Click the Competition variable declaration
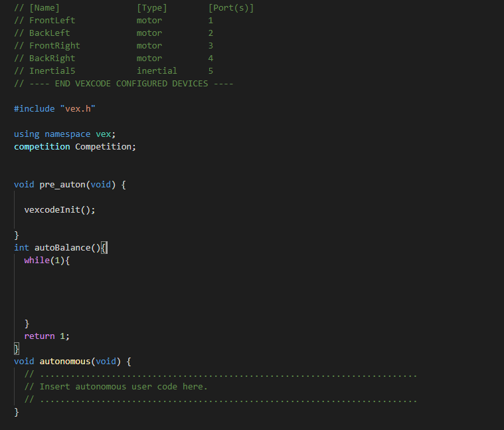This screenshot has height=430, width=504. pos(105,146)
